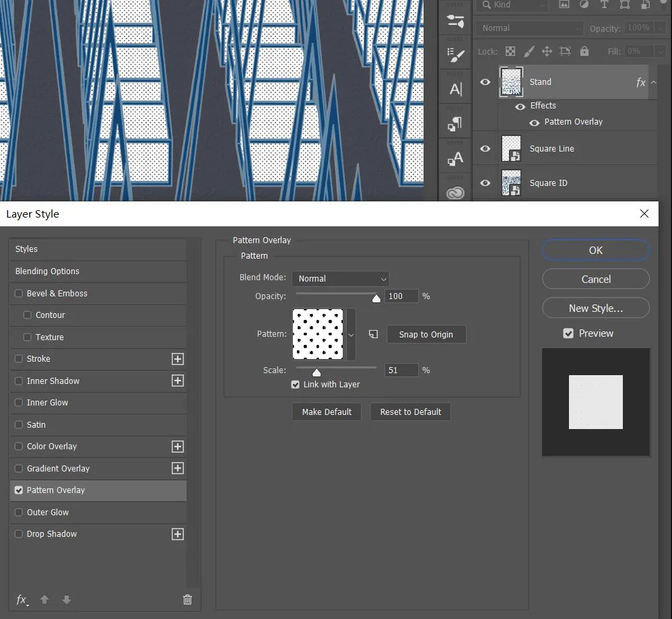Add another Drop Shadow with plus icon
Screen dimensions: 672x619
point(178,534)
